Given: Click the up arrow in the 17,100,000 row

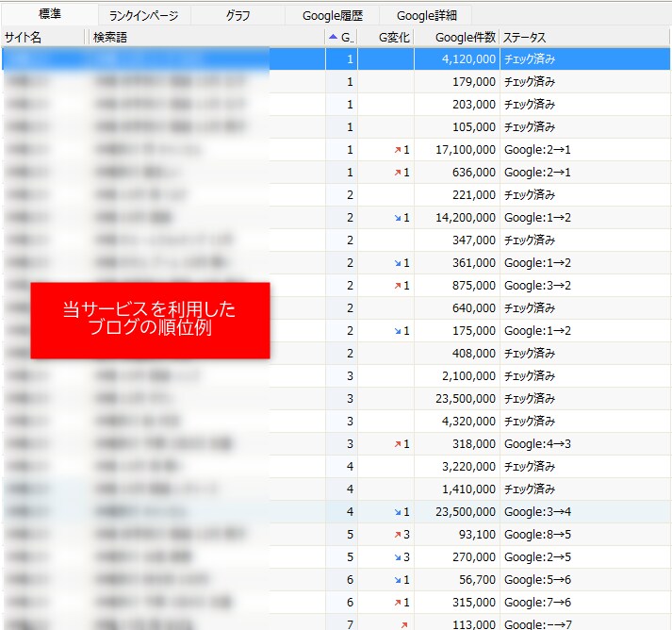Looking at the screenshot, I should [398, 150].
